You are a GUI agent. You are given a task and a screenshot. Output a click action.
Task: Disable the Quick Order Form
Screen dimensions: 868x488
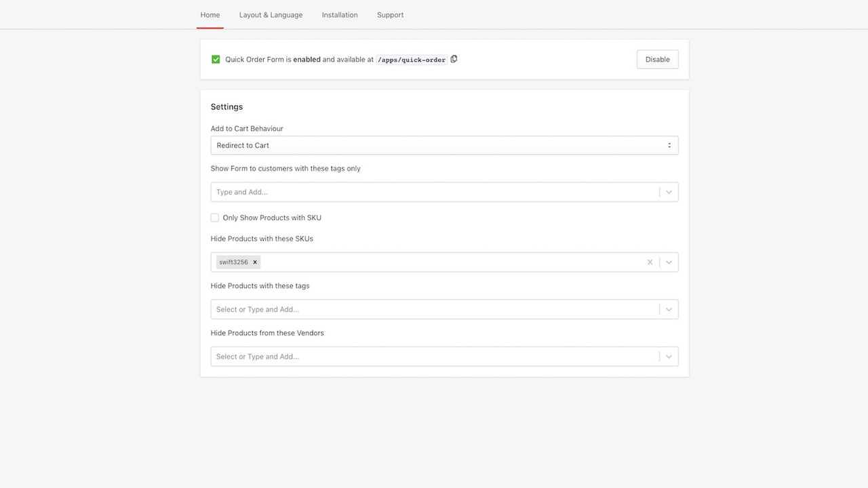click(x=658, y=60)
